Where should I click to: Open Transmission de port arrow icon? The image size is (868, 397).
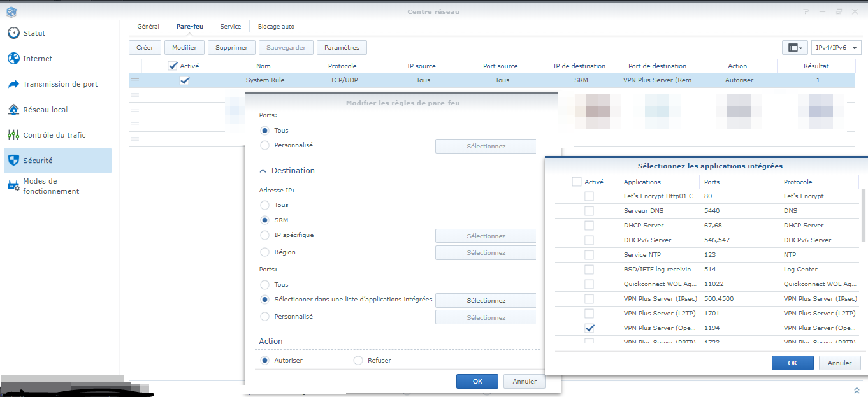tap(13, 84)
